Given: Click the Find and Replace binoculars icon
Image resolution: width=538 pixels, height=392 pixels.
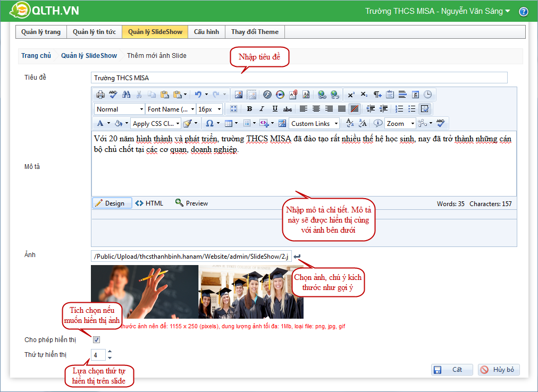Looking at the screenshot, I should (x=126, y=95).
